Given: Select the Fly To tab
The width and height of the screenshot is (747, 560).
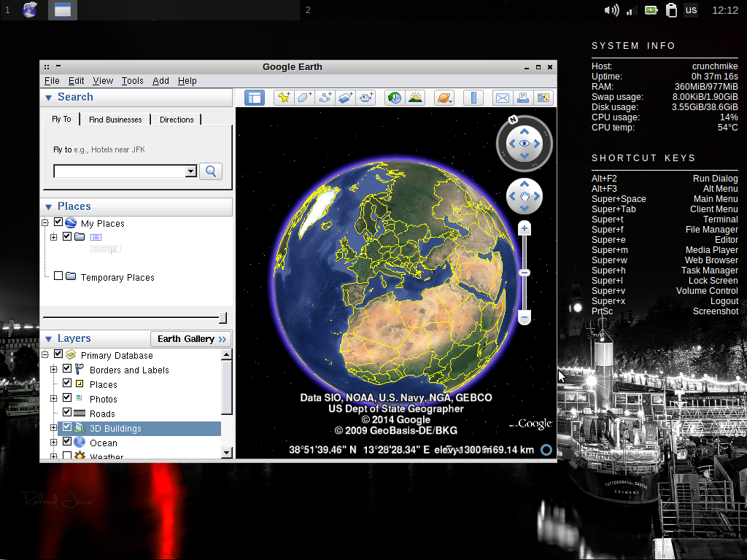Looking at the screenshot, I should (x=61, y=119).
